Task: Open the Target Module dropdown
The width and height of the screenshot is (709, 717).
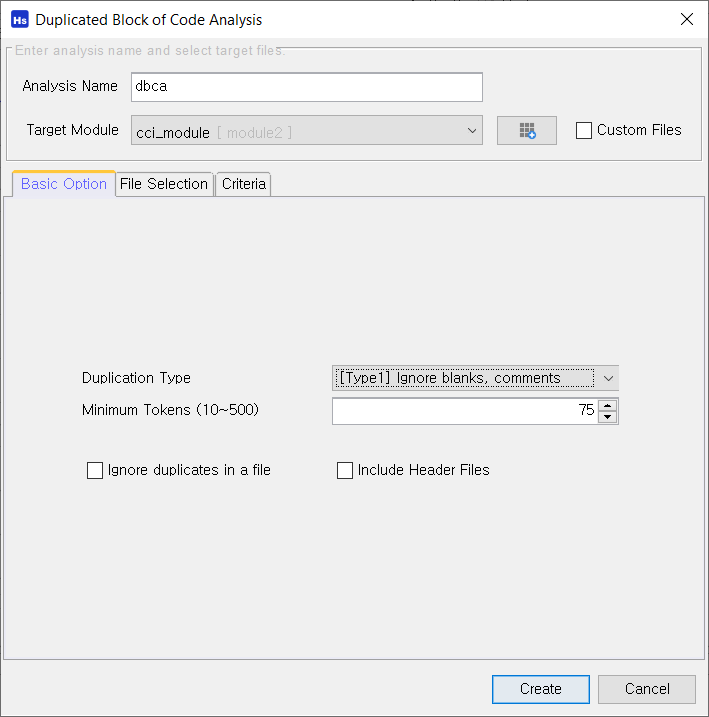Action: pyautogui.click(x=307, y=130)
